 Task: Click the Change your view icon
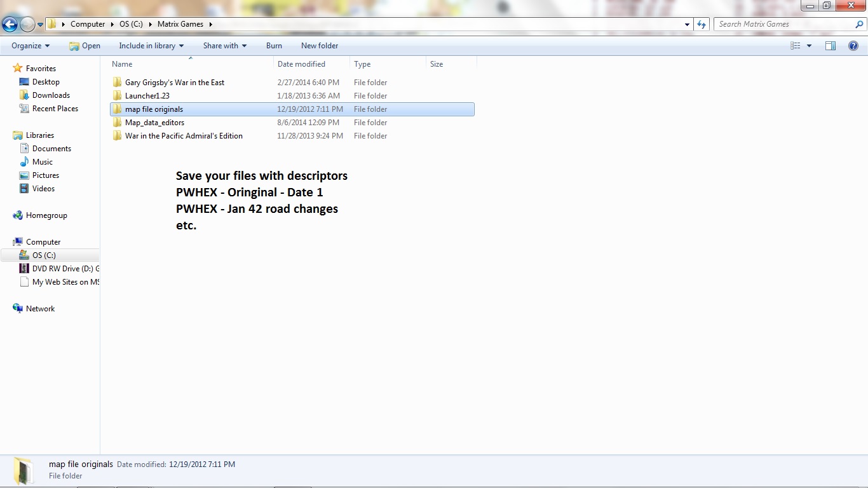click(796, 46)
